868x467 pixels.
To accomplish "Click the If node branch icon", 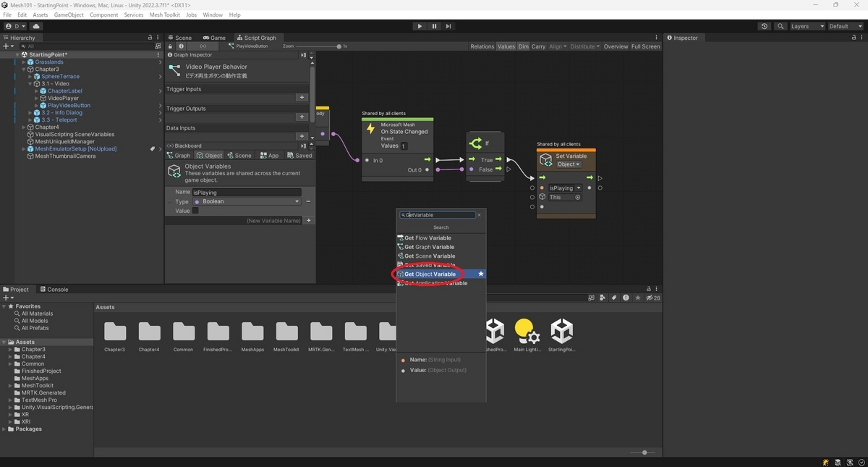I will pyautogui.click(x=475, y=143).
